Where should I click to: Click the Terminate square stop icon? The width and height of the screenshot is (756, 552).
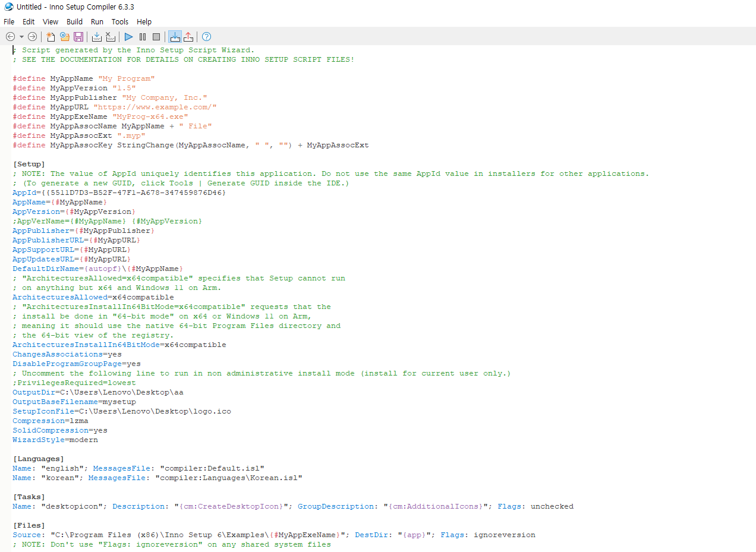click(156, 37)
